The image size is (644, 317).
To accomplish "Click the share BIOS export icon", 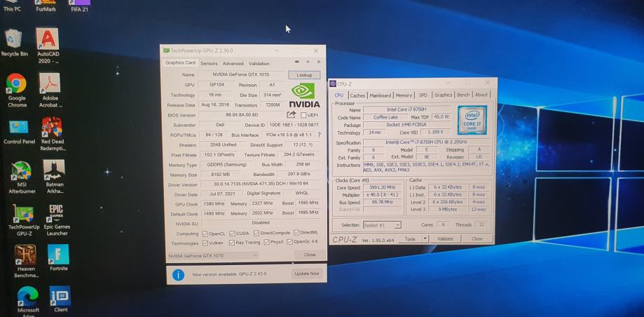I will tap(292, 115).
